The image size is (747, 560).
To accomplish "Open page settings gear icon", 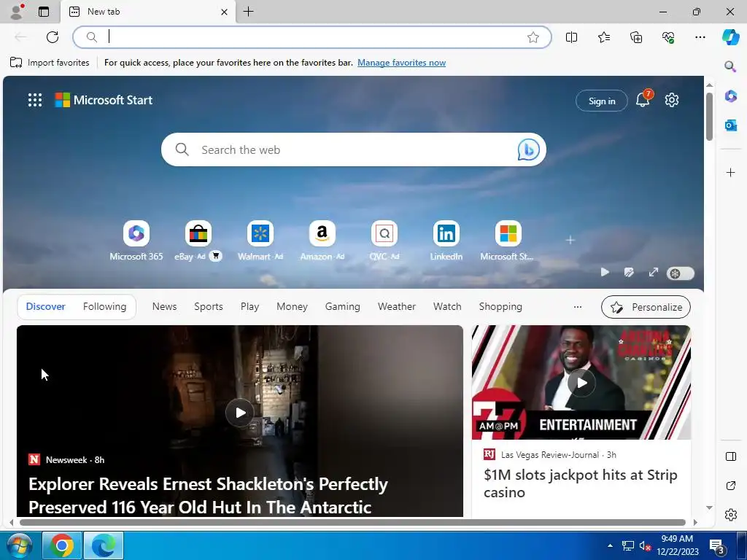I will coord(672,100).
